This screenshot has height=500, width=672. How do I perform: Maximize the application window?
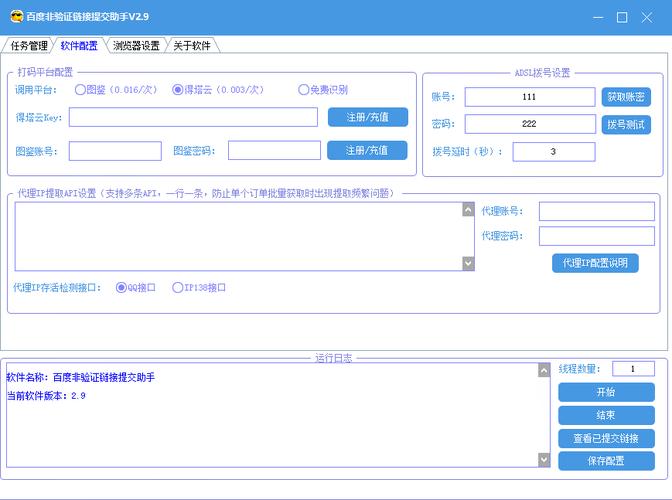622,18
